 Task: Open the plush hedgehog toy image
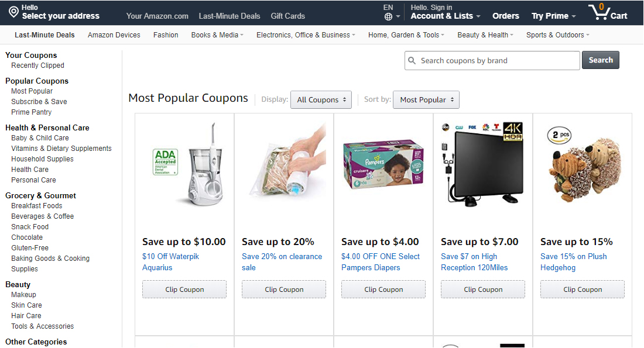point(583,164)
